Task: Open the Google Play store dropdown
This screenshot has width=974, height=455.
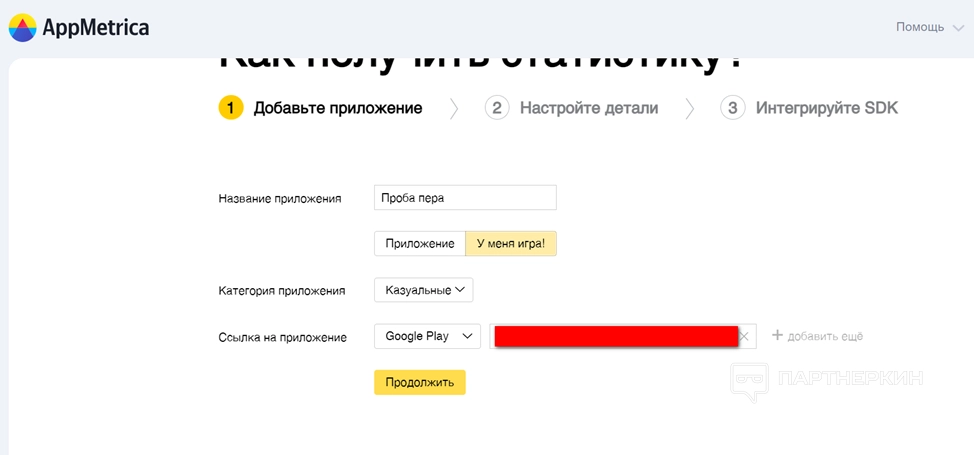Action: click(427, 337)
